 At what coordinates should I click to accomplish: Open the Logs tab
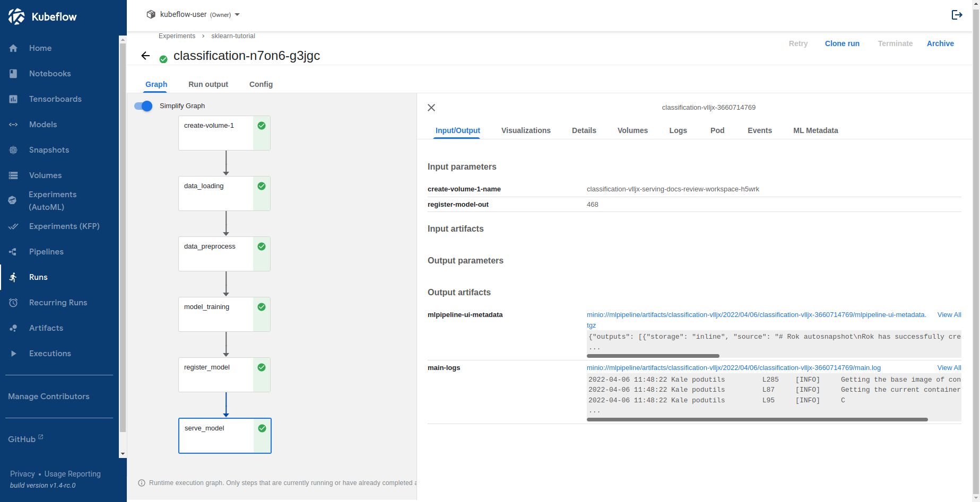pos(678,130)
